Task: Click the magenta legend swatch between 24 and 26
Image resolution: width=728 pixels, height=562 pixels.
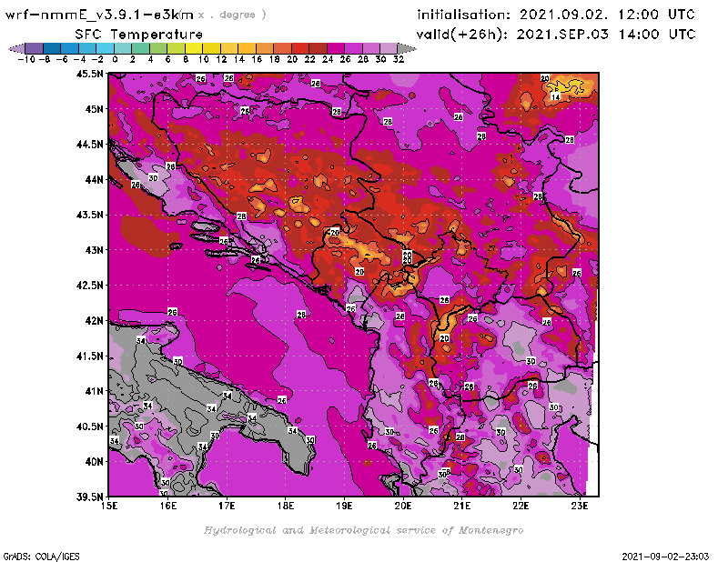Action: tap(336, 49)
